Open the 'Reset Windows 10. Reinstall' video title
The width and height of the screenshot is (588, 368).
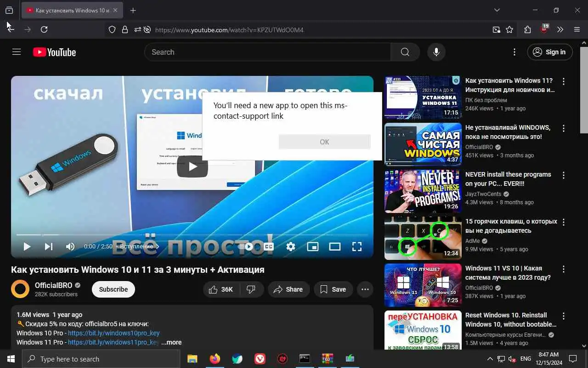point(511,320)
